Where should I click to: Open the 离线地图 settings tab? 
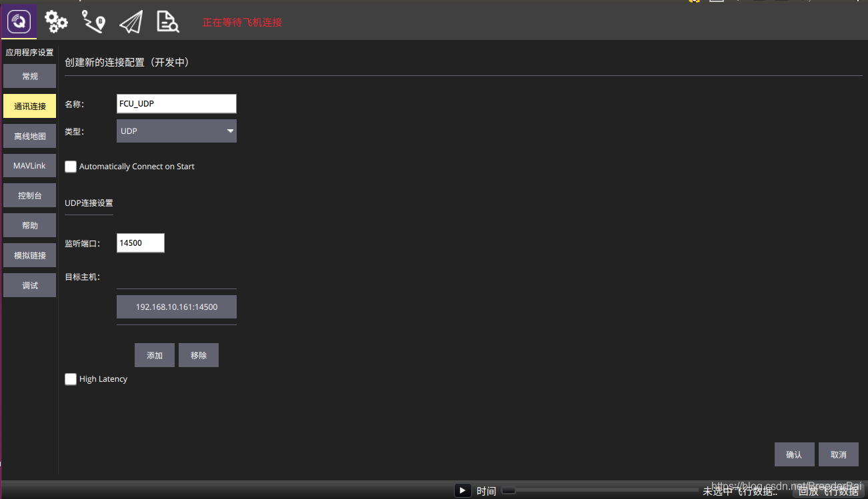(29, 136)
